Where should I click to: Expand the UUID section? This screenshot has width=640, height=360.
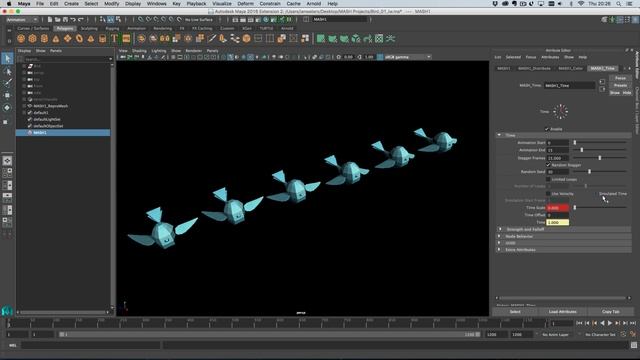point(499,243)
